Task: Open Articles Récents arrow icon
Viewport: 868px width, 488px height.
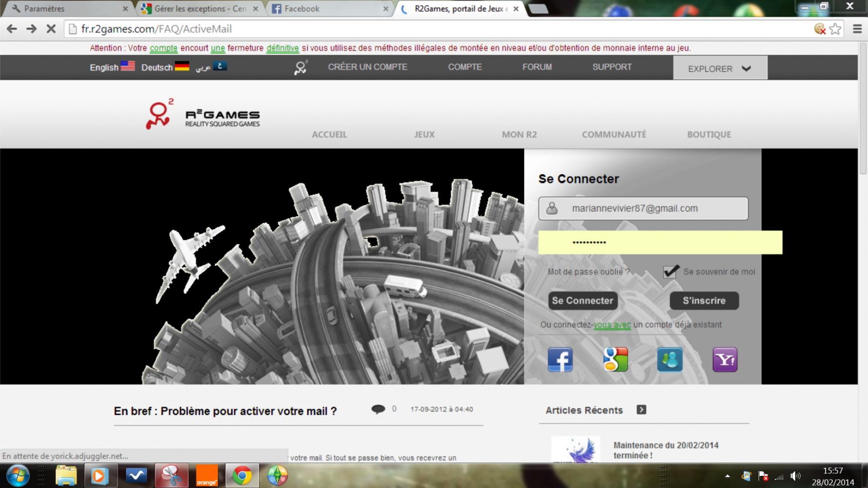Action: pyautogui.click(x=641, y=410)
